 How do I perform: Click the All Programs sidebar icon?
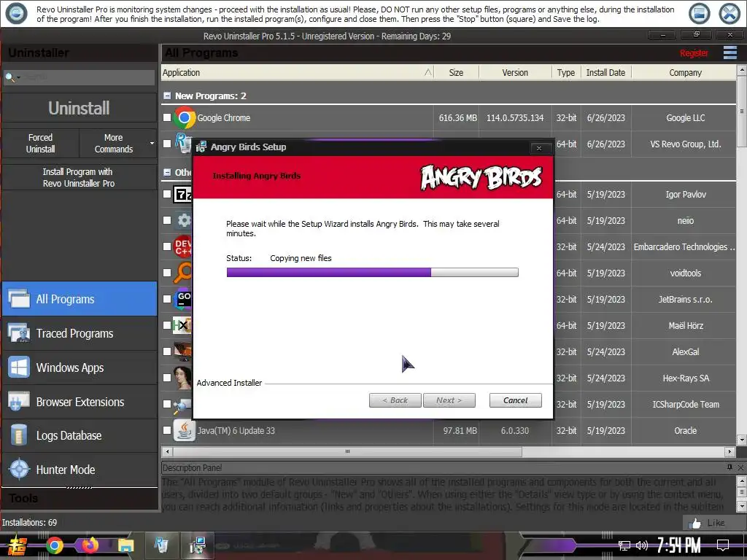pos(19,298)
